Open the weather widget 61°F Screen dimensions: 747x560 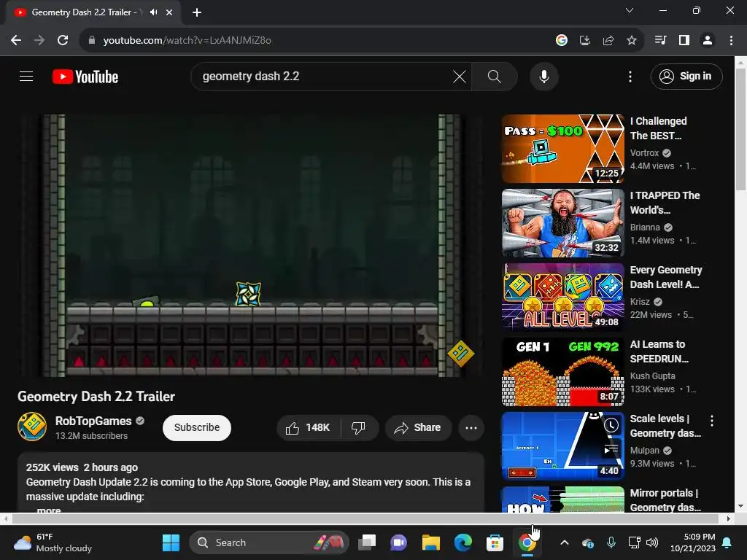(53, 542)
